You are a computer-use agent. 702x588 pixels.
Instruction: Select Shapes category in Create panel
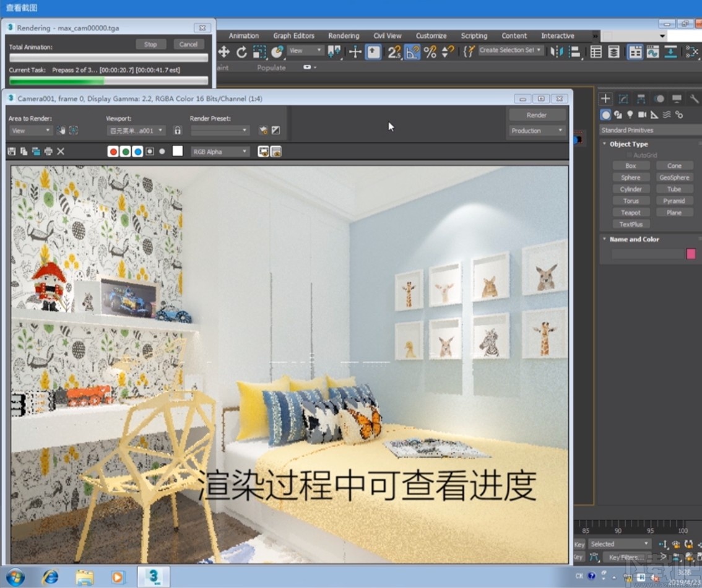click(618, 115)
